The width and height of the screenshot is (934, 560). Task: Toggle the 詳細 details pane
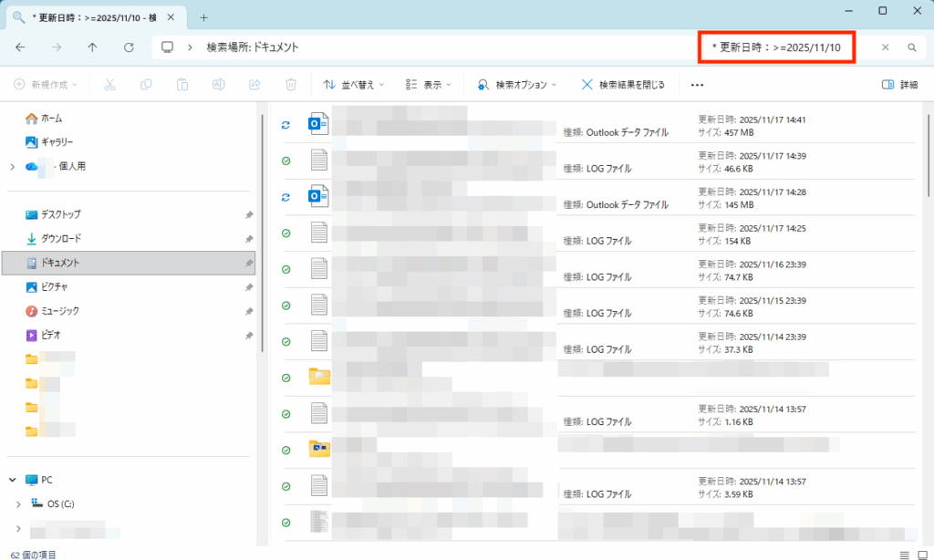[x=899, y=85]
